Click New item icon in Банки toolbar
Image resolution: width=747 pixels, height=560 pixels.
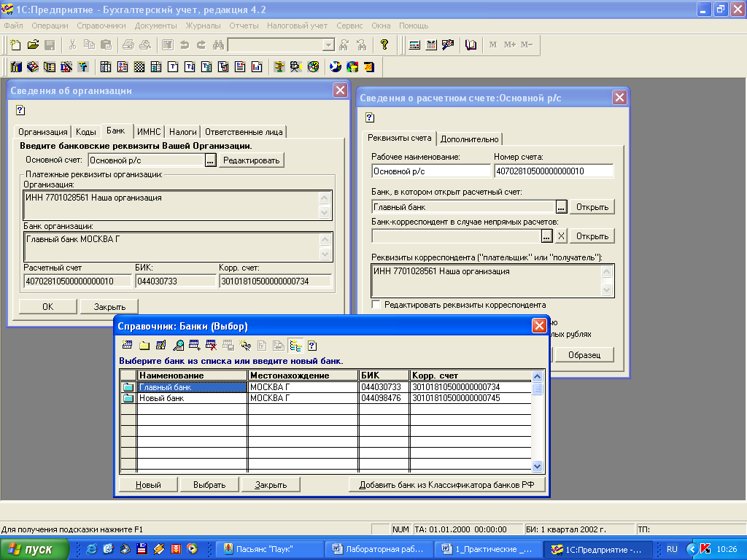coord(127,345)
